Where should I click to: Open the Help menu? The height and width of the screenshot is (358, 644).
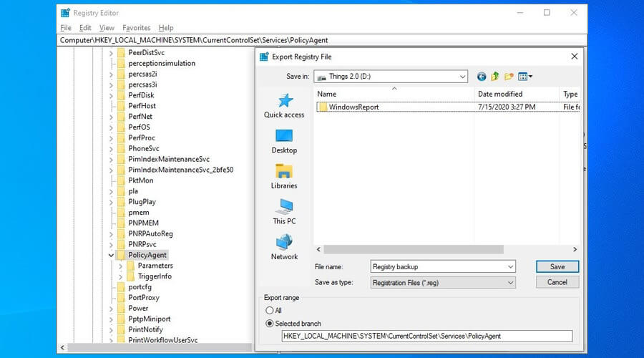coord(166,27)
